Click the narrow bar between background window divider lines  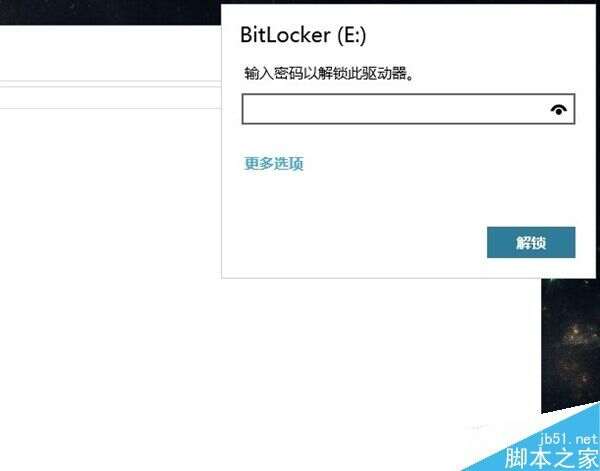110,98
